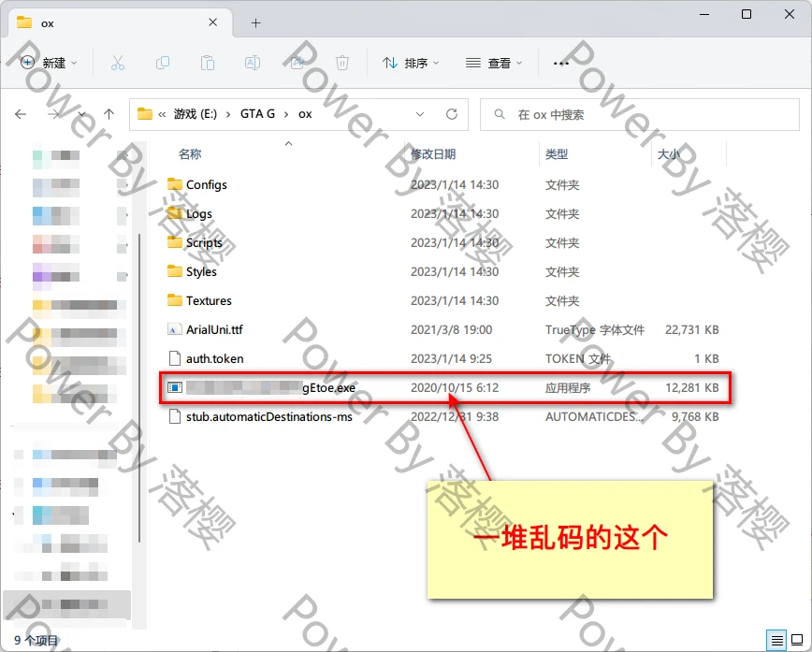Switch to details view in status bar
This screenshot has height=652, width=812.
pos(776,641)
